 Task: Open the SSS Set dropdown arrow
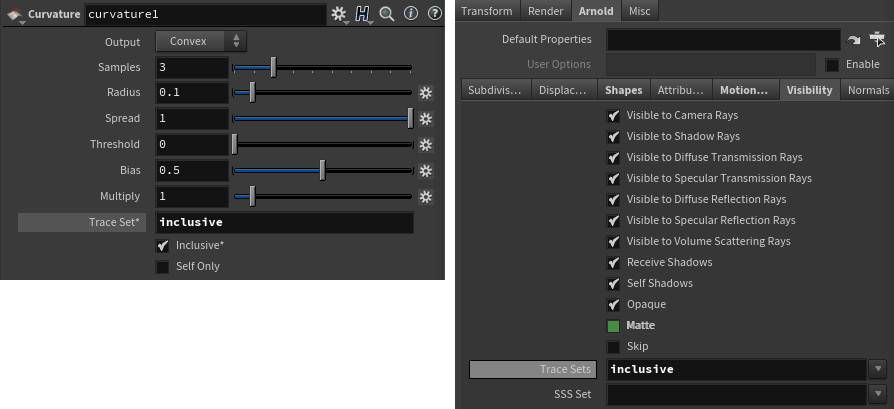pos(877,394)
